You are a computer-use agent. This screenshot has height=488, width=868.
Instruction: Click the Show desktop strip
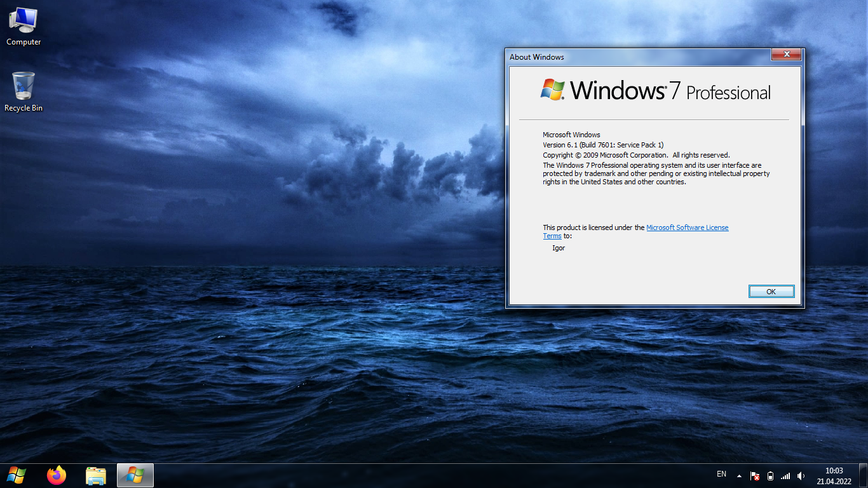click(864, 475)
